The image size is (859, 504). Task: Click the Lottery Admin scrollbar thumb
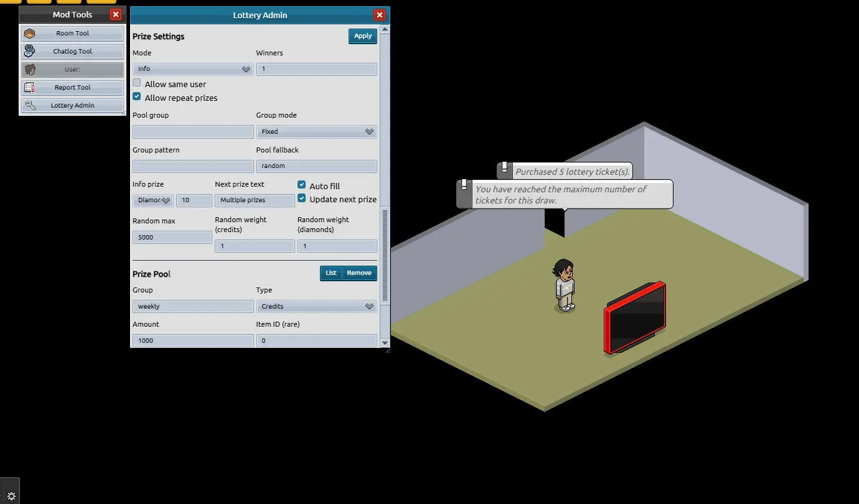385,255
